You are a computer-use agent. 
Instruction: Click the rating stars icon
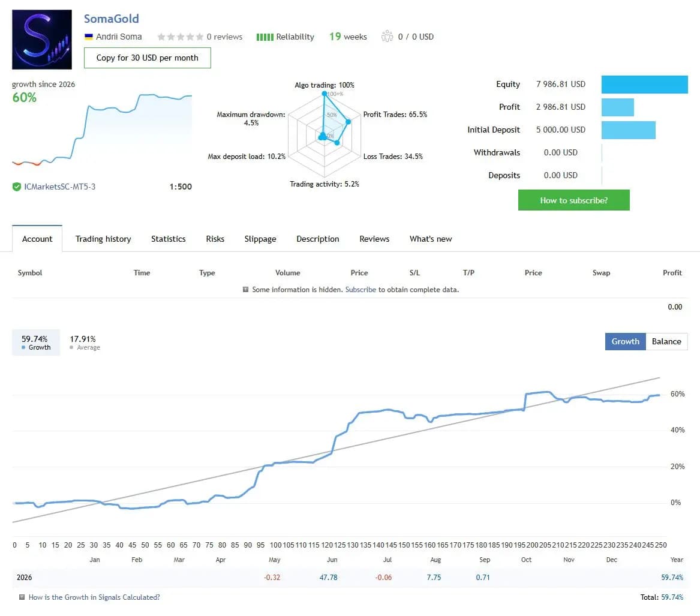(x=181, y=37)
